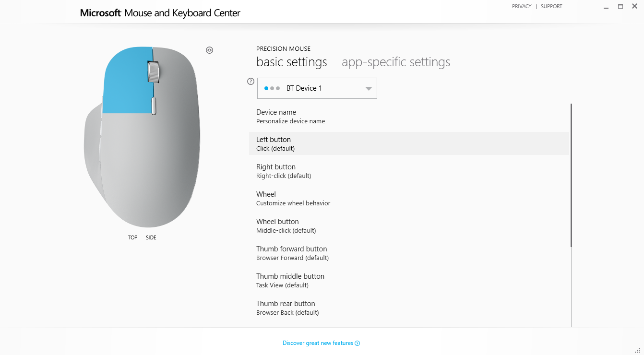Switch to app-specific settings tab
The height and width of the screenshot is (355, 644).
(x=395, y=62)
